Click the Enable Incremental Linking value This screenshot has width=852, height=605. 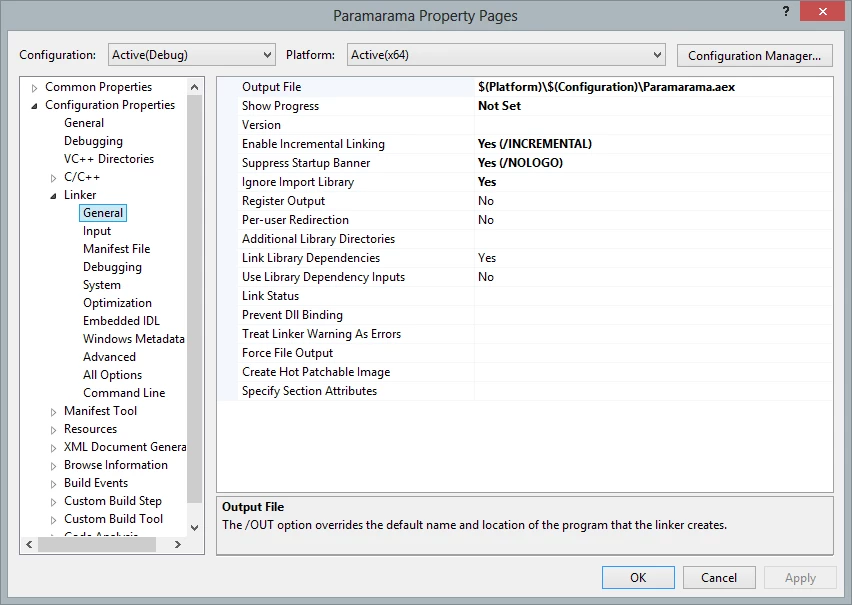653,144
